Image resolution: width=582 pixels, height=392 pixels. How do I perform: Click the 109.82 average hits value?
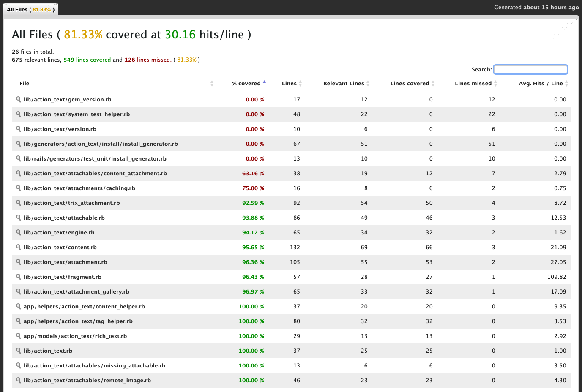point(557,277)
